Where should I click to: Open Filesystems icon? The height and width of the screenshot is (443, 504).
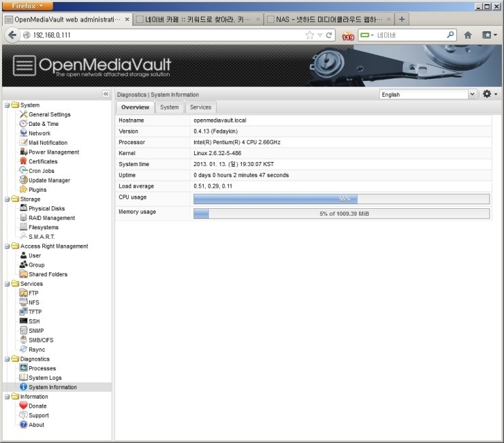tap(23, 227)
